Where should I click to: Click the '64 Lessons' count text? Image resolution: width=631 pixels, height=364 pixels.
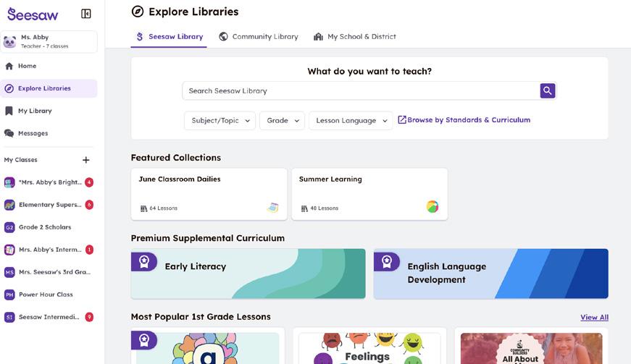[x=164, y=208]
